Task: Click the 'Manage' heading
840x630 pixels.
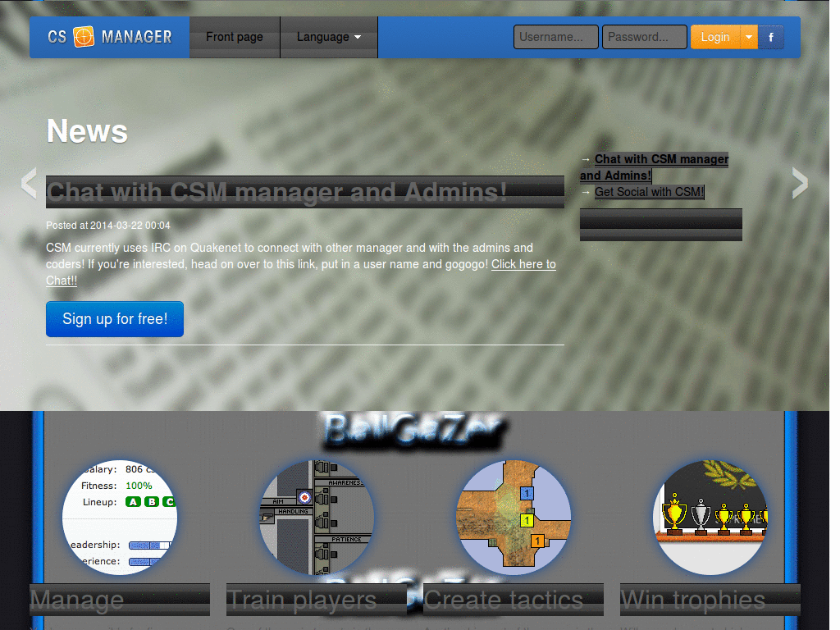Action: pos(77,600)
